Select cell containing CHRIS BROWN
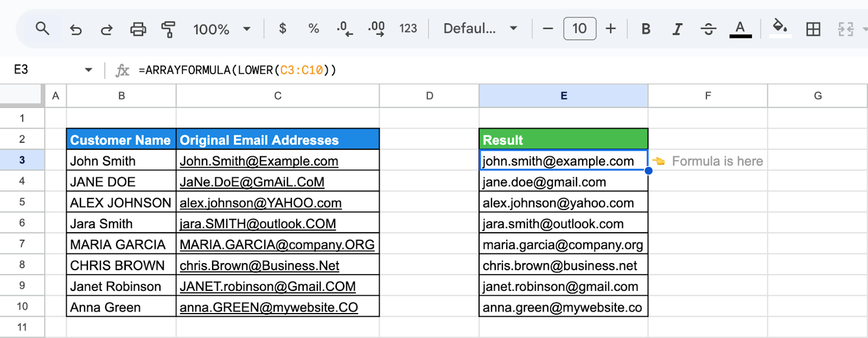Image resolution: width=868 pixels, height=338 pixels. (121, 265)
